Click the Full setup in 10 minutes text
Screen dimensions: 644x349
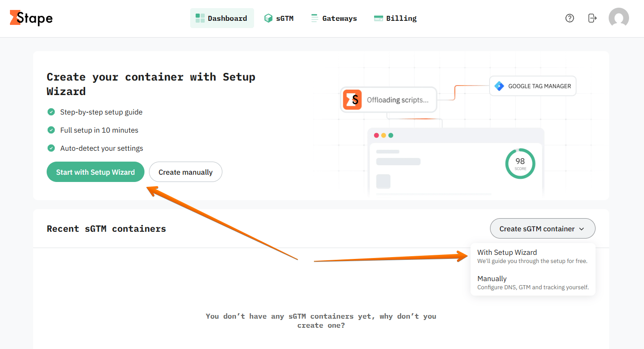pos(99,130)
